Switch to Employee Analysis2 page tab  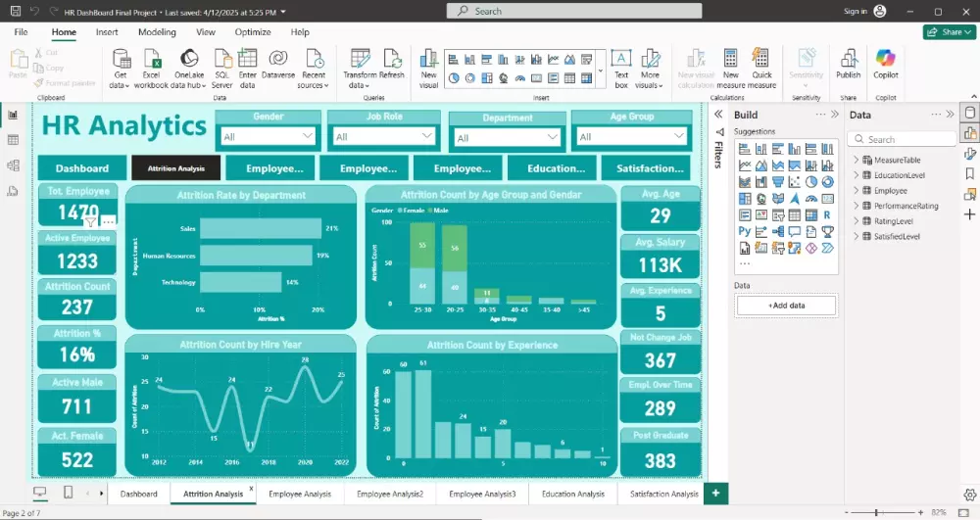tap(390, 494)
